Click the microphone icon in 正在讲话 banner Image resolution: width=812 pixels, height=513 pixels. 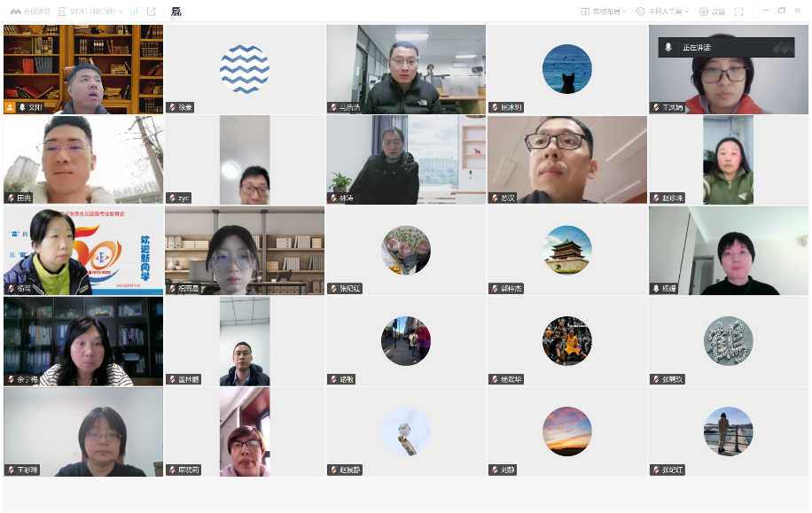click(x=668, y=47)
